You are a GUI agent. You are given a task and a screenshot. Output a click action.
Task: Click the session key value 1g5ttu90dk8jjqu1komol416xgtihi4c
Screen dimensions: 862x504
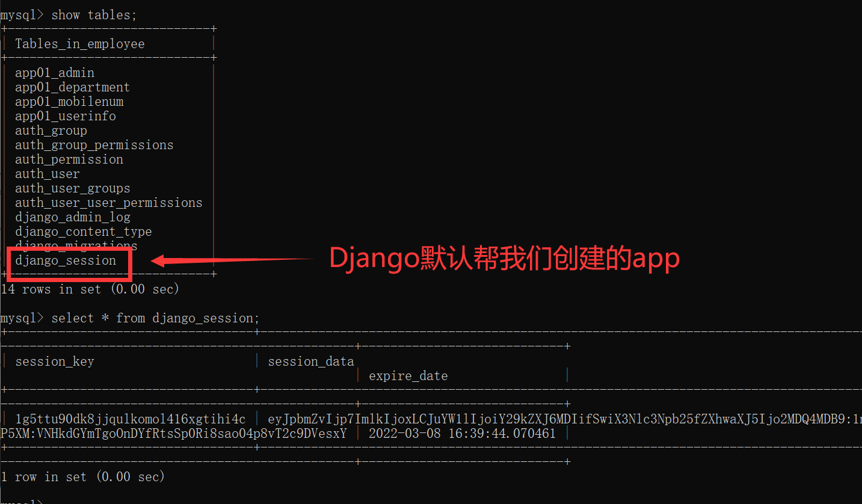click(131, 419)
